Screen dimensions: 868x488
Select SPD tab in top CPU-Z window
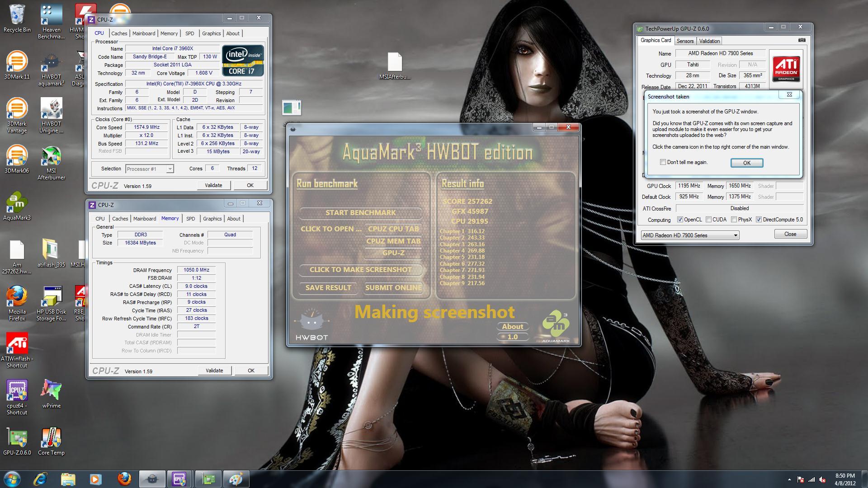tap(190, 33)
